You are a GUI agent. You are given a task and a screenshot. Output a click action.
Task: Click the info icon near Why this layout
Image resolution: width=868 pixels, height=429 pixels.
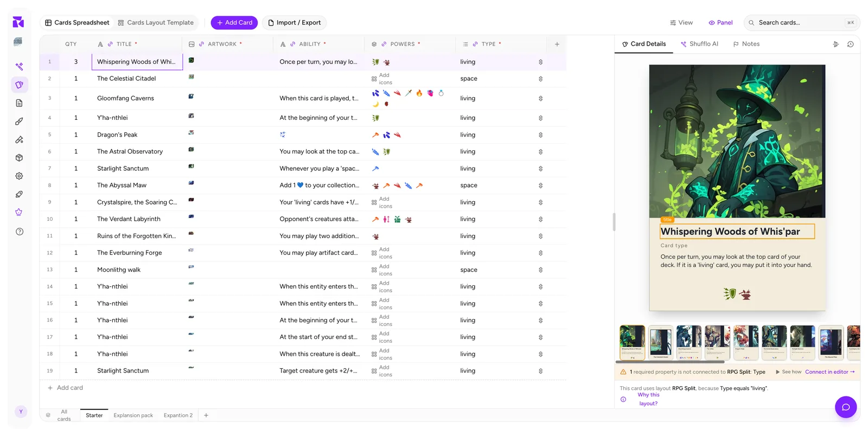(x=623, y=399)
